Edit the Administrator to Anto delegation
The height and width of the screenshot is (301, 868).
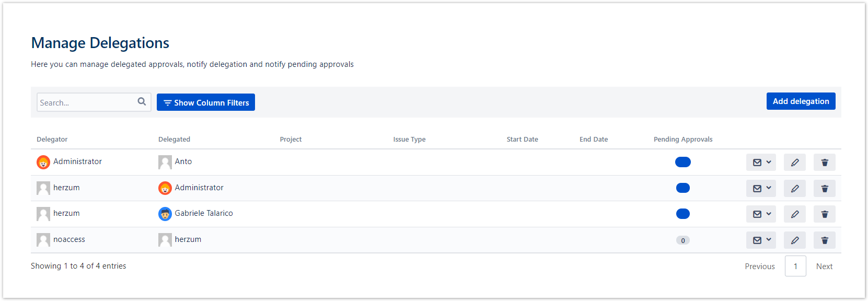pos(794,163)
